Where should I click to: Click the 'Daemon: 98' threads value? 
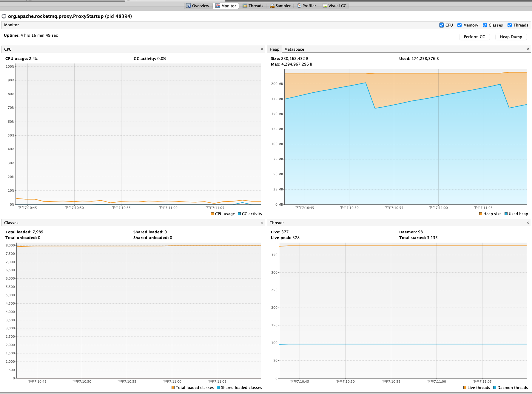[411, 232]
